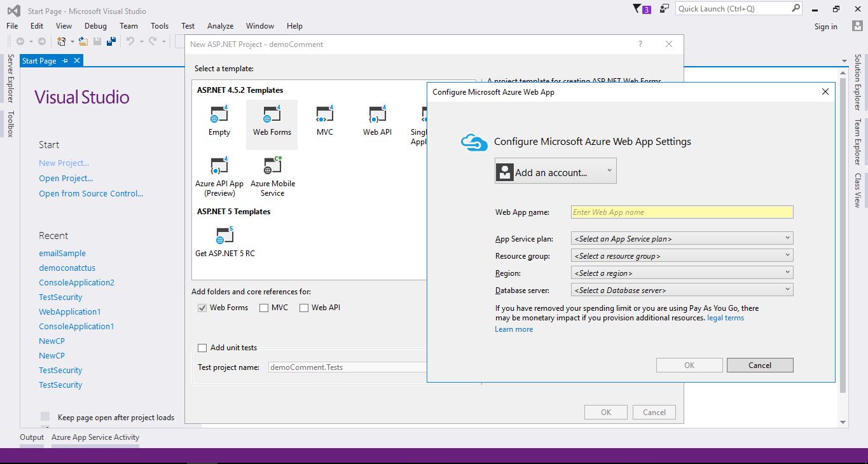
Task: Expand the App Service plan dropdown
Action: point(682,238)
